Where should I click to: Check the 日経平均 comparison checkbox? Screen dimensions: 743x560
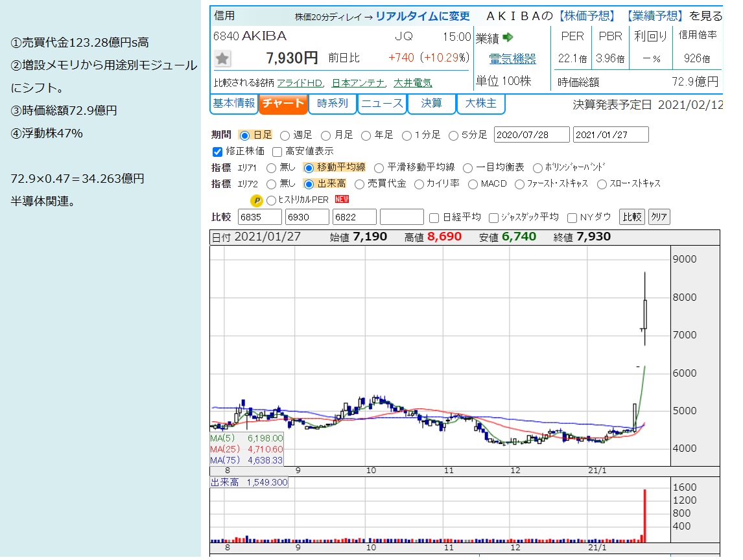(x=434, y=218)
